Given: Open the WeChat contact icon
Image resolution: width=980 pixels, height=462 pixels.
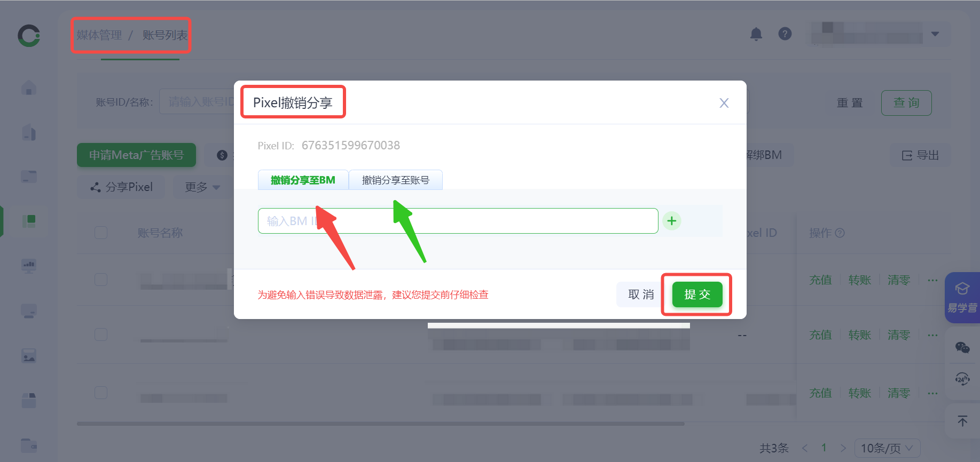Looking at the screenshot, I should (962, 348).
